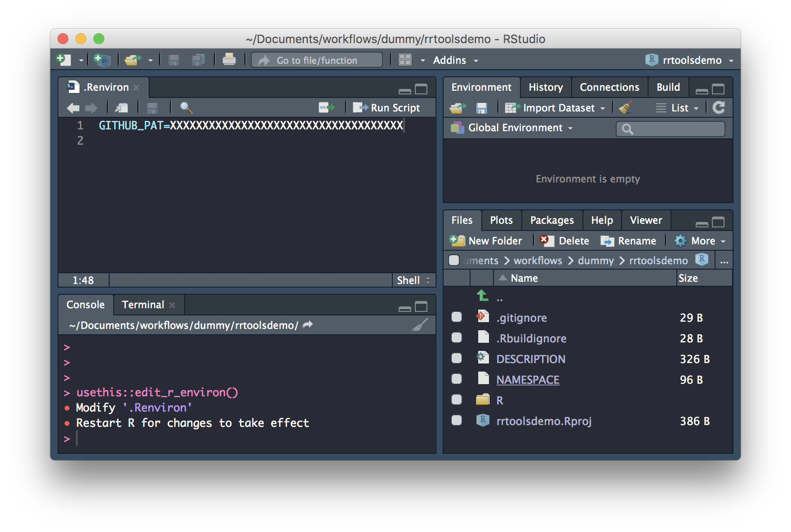Click the Delete button in Files
The height and width of the screenshot is (532, 791).
564,241
